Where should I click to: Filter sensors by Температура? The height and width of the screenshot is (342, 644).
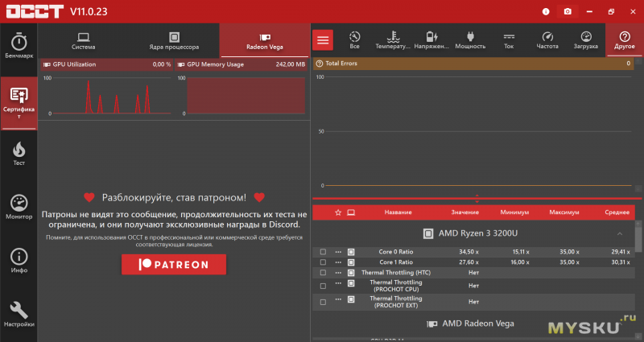(393, 40)
